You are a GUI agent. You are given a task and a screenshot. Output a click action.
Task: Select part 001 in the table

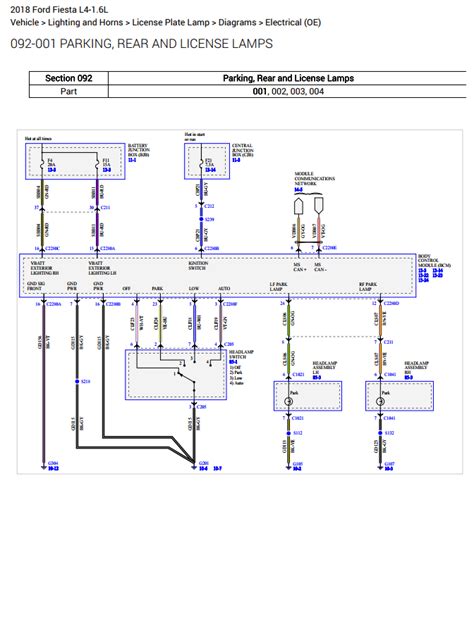point(260,91)
